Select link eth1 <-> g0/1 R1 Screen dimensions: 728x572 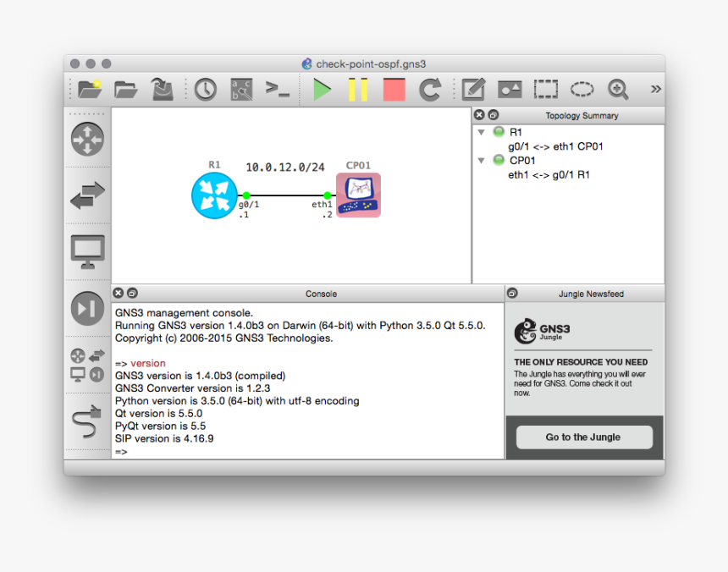pos(549,175)
